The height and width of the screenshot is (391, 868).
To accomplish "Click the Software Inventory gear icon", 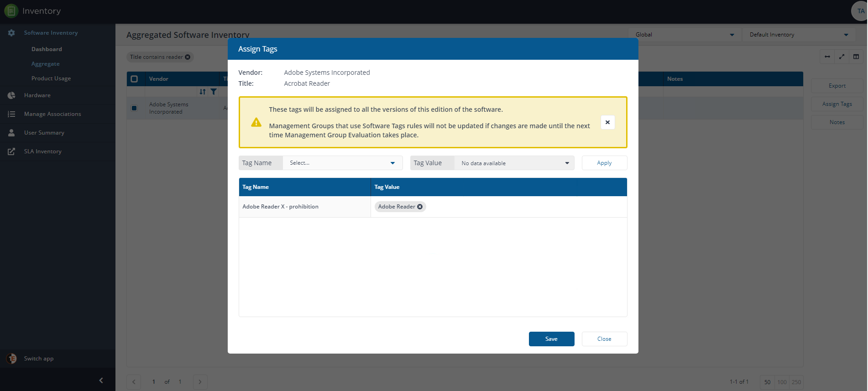I will [x=11, y=33].
